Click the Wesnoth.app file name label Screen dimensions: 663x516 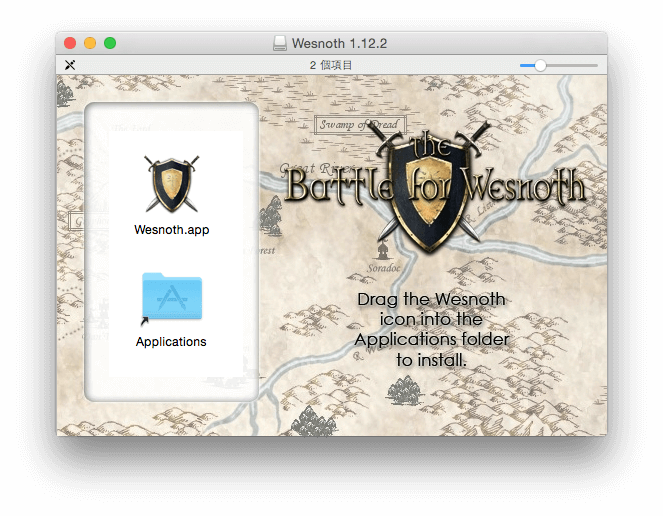coord(172,230)
